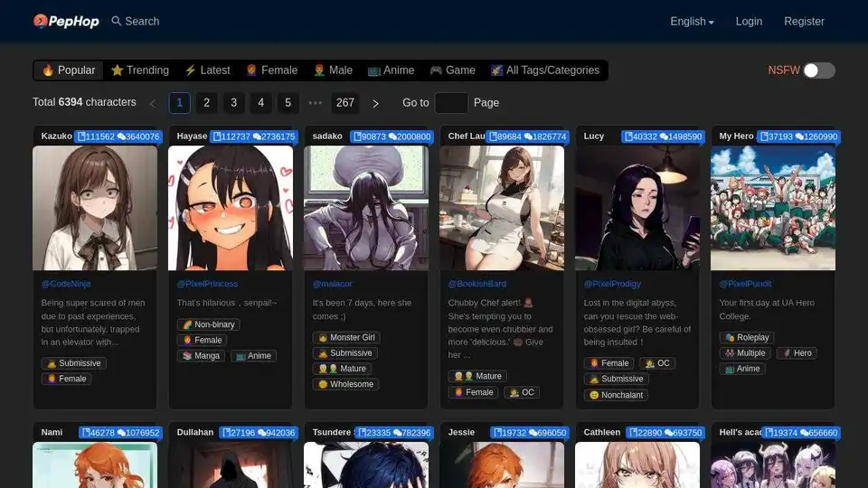Image resolution: width=868 pixels, height=488 pixels.
Task: Select current page 1 button
Action: 179,103
